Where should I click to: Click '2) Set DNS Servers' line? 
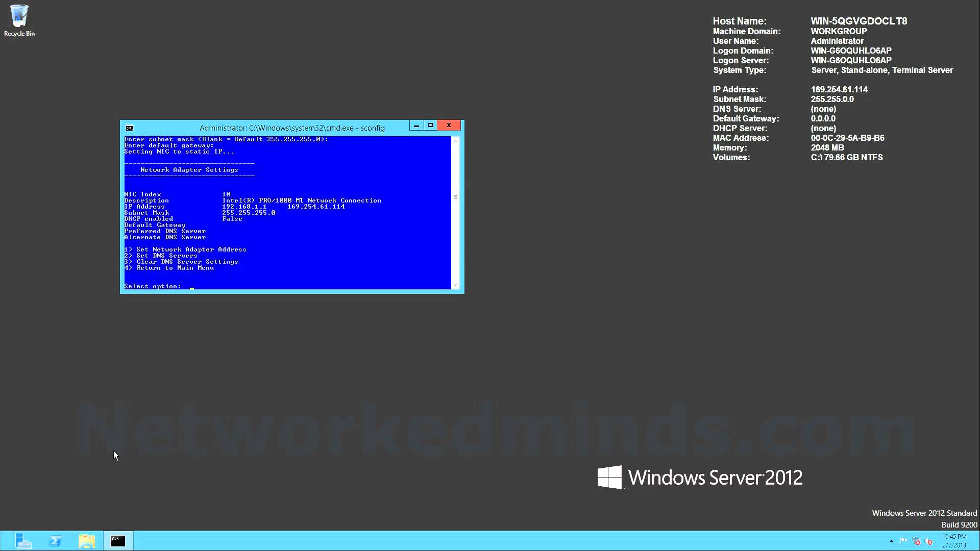point(161,256)
